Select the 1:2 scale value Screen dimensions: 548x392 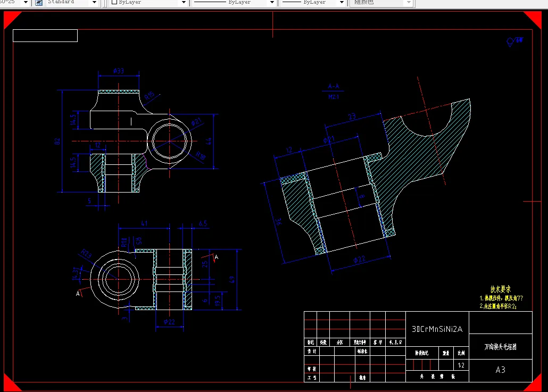[x=461, y=365]
